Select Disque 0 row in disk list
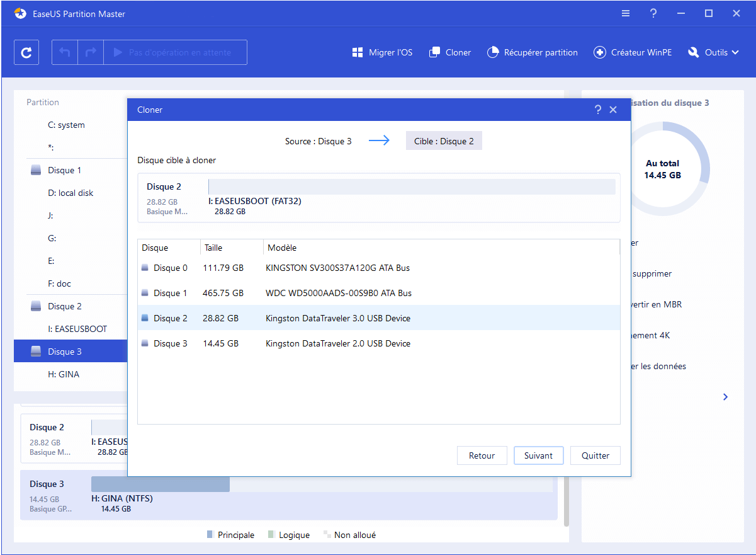Viewport: 756px width, 555px height. pyautogui.click(x=379, y=268)
